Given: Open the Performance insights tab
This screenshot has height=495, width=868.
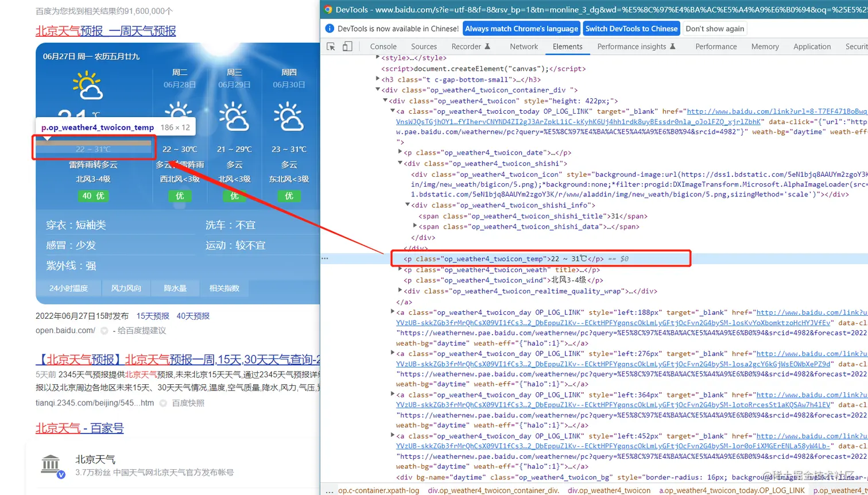Looking at the screenshot, I should (636, 47).
